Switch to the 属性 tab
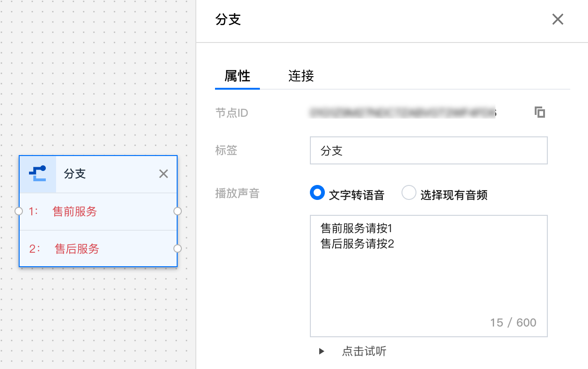The height and width of the screenshot is (369, 588). (237, 76)
